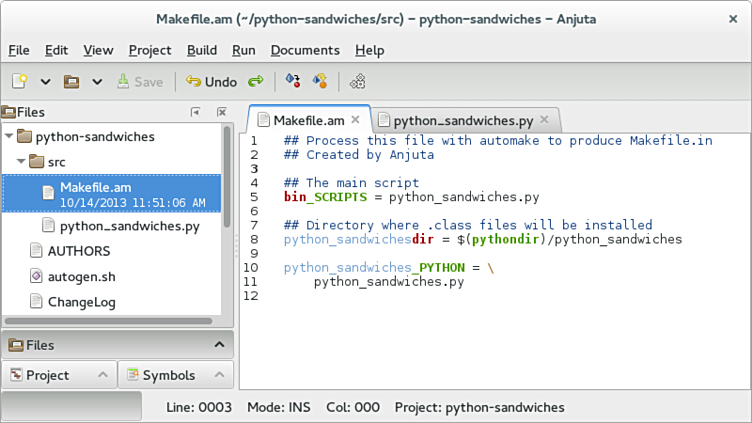Viewport: 752px width, 423px height.
Task: Click the Redo arrow icon
Action: (256, 82)
